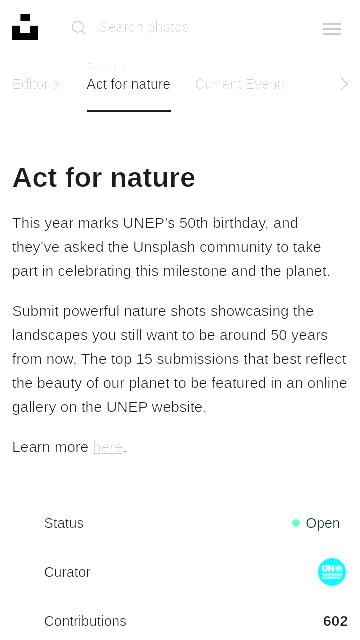Switch to the Current Events tab
This screenshot has width=360, height=640.
coord(241,84)
